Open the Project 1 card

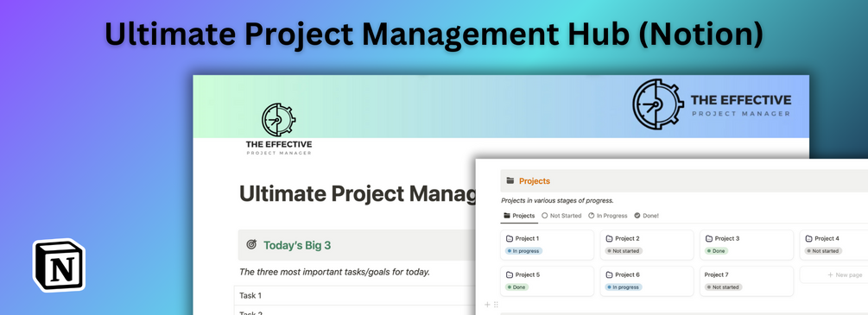(x=547, y=245)
